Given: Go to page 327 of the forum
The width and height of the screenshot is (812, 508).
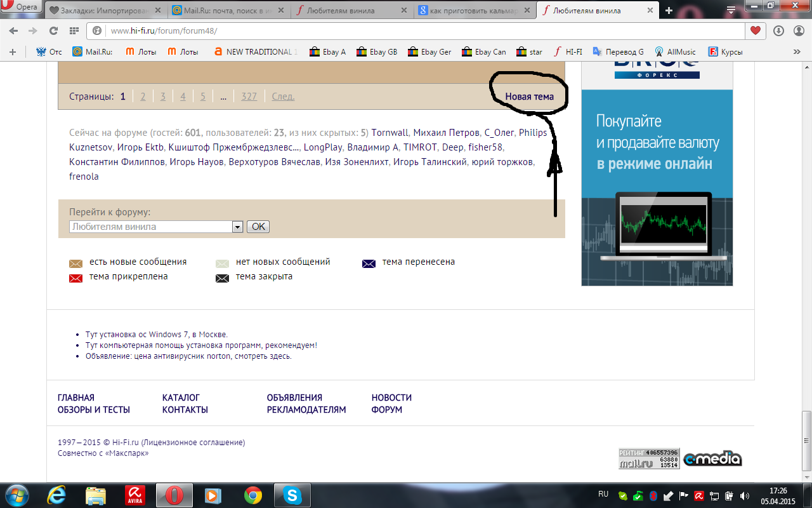Looking at the screenshot, I should (249, 97).
